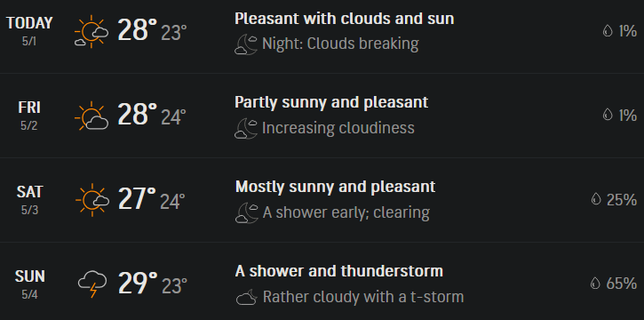
Task: Click the raindrop icon next to Saturday's 25%
Action: [595, 199]
